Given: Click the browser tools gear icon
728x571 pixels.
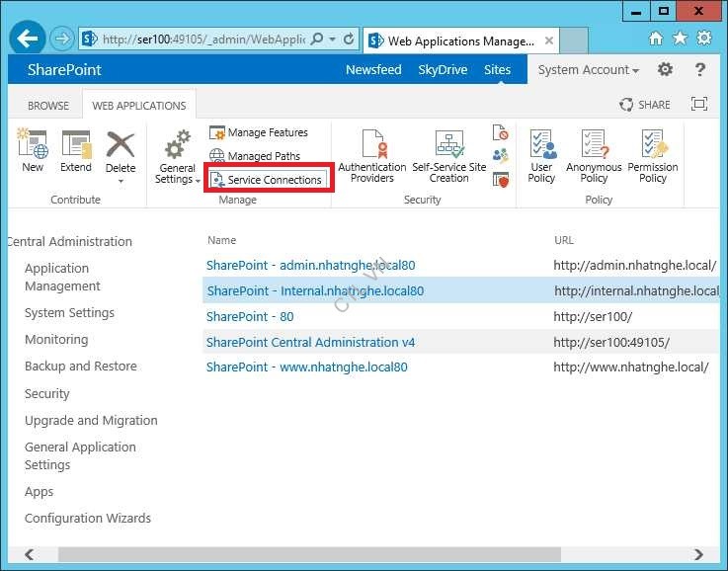Looking at the screenshot, I should tap(704, 39).
